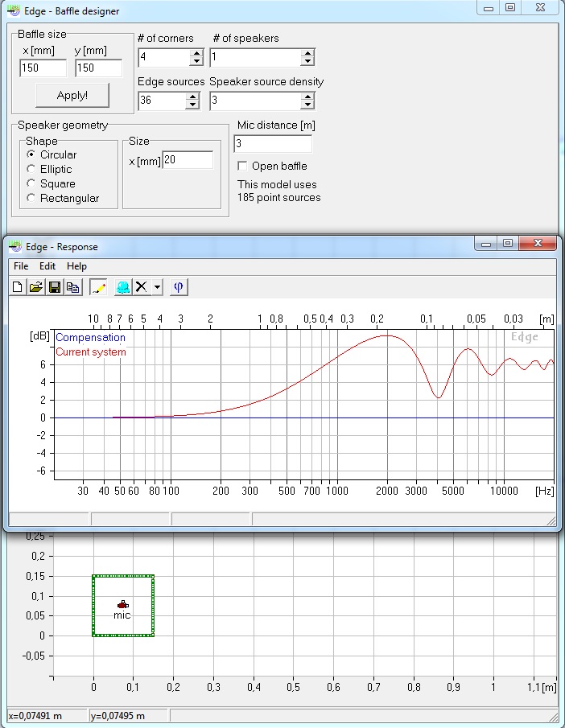Click the New file toolbar icon
The image size is (565, 728).
[18, 287]
